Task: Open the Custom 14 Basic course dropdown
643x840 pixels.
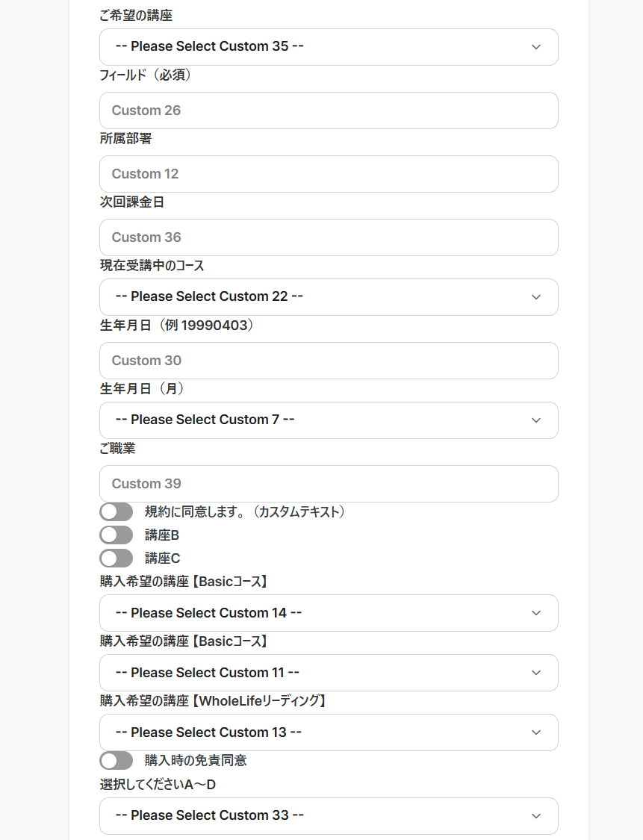Action: click(x=329, y=613)
